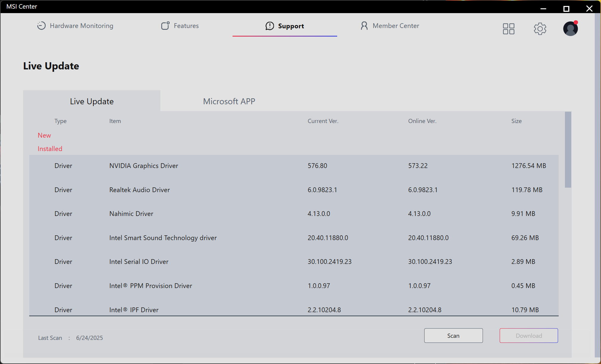Open the Member Center tab

(x=390, y=26)
